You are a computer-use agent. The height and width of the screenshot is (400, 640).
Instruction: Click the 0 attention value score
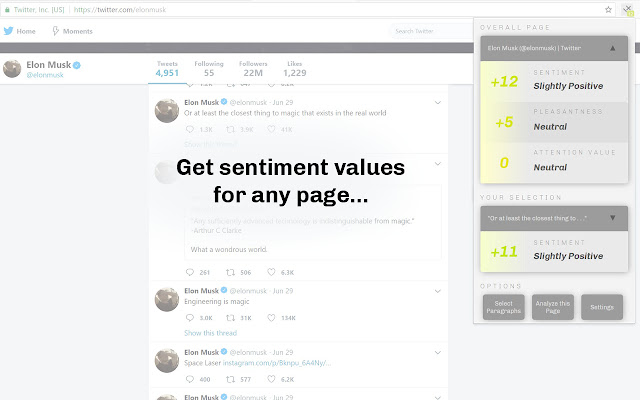point(504,163)
